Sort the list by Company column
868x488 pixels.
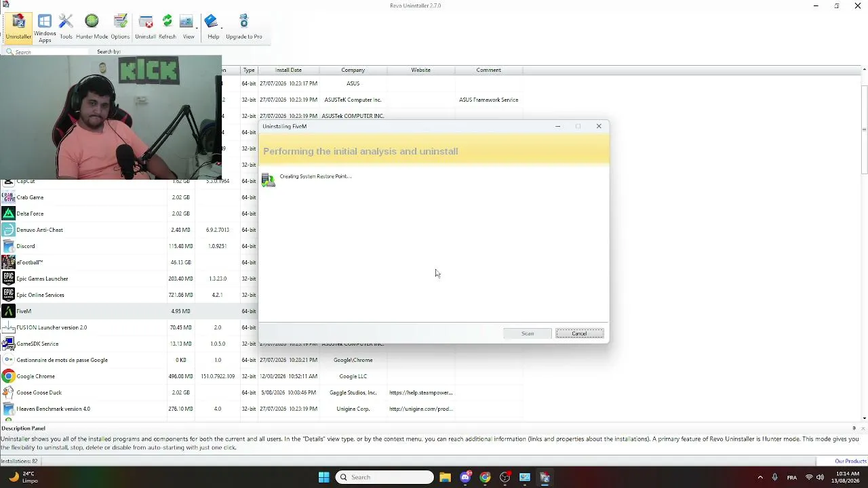click(x=353, y=70)
